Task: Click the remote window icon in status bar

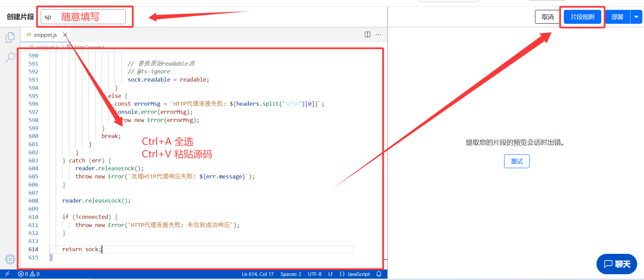Action: [x=7, y=274]
